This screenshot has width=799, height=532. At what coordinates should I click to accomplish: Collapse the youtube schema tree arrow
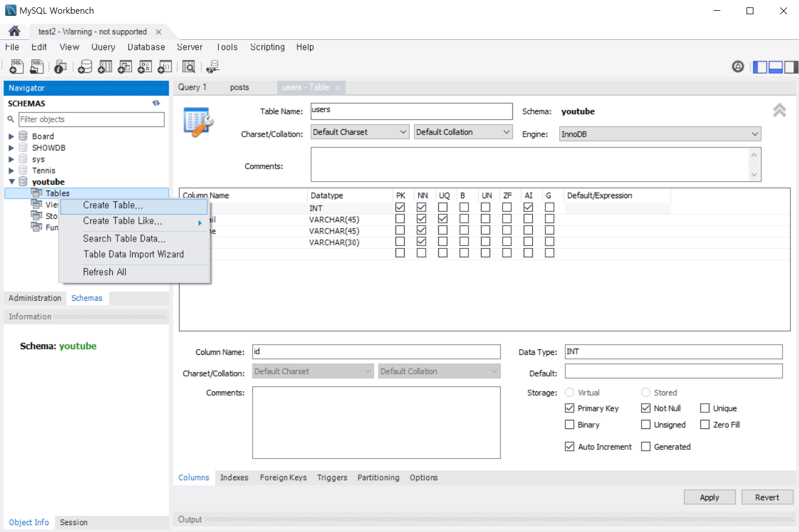pos(11,182)
